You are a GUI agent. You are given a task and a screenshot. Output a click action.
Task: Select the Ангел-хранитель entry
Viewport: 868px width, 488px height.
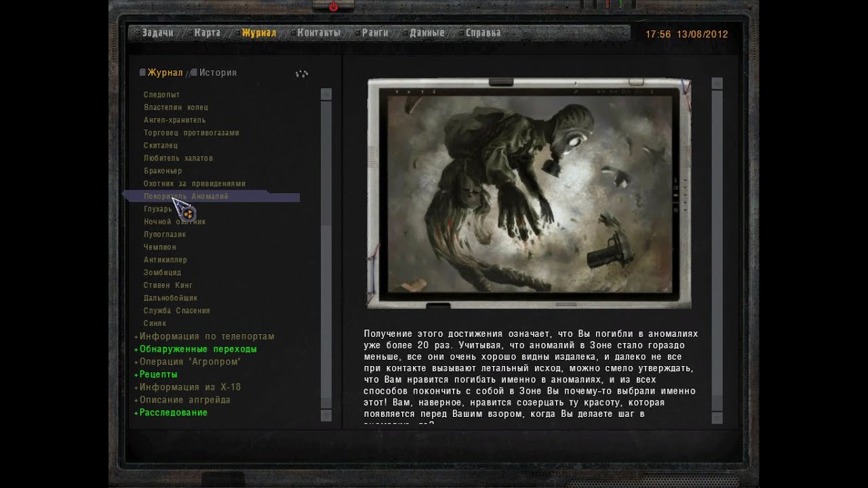(x=174, y=120)
